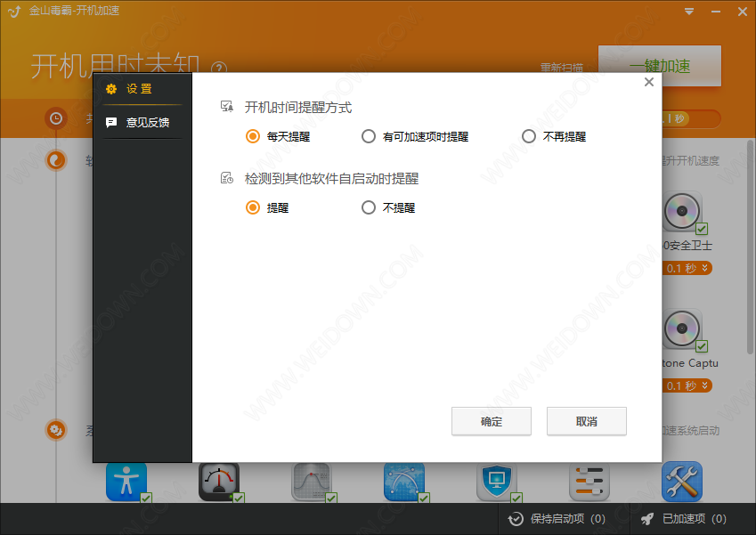The width and height of the screenshot is (756, 535).
Task: Click the 一键加速 button in main window
Action: [660, 66]
